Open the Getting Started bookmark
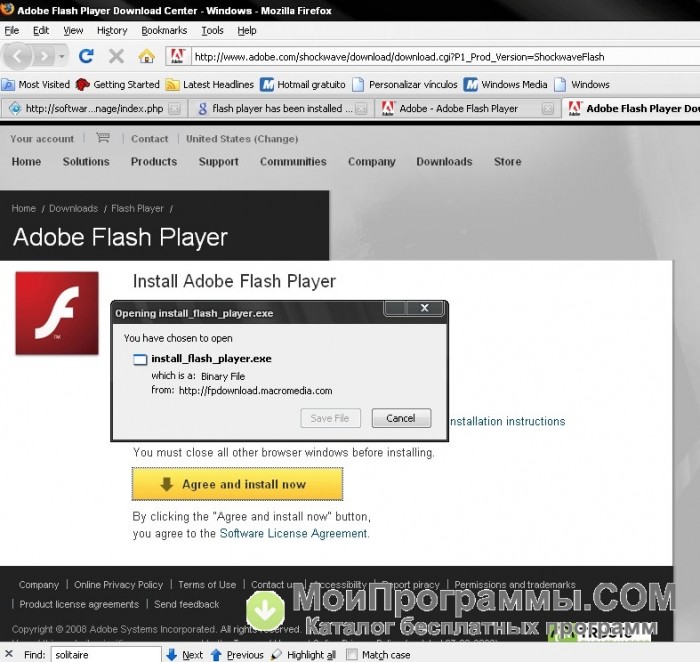 pos(117,84)
